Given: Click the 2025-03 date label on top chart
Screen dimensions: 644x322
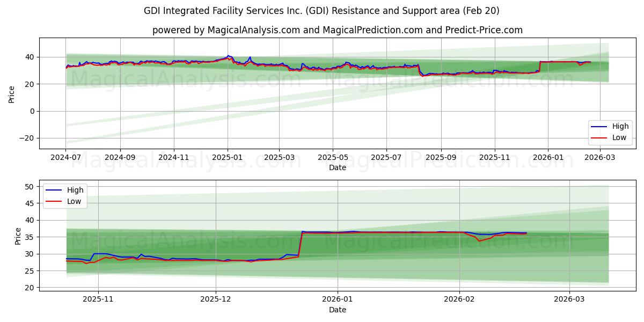Looking at the screenshot, I should pyautogui.click(x=279, y=158).
